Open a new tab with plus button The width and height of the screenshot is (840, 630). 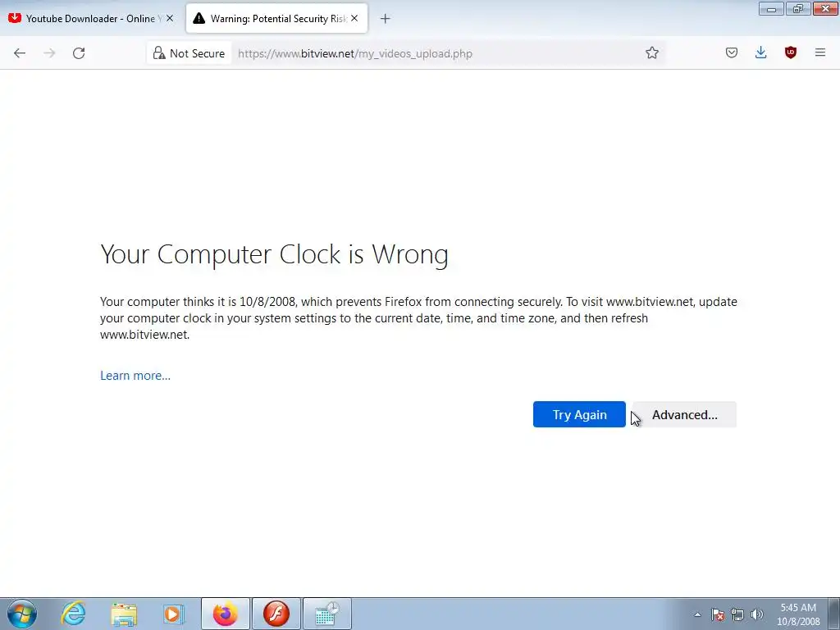[386, 19]
